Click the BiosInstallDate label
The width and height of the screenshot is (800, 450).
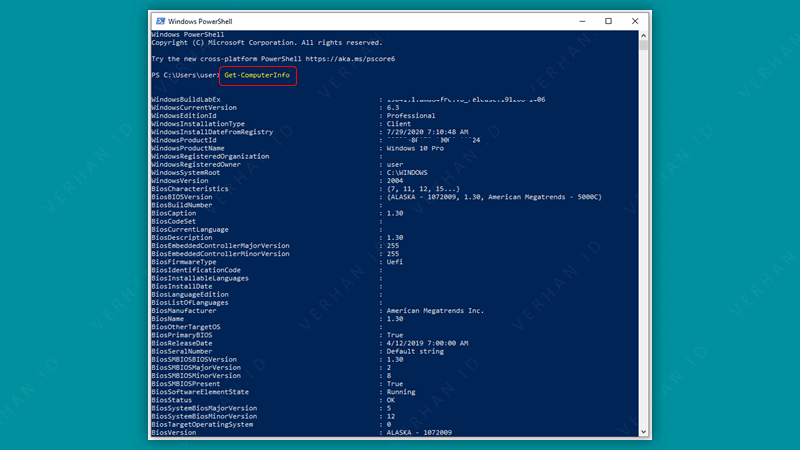click(182, 287)
